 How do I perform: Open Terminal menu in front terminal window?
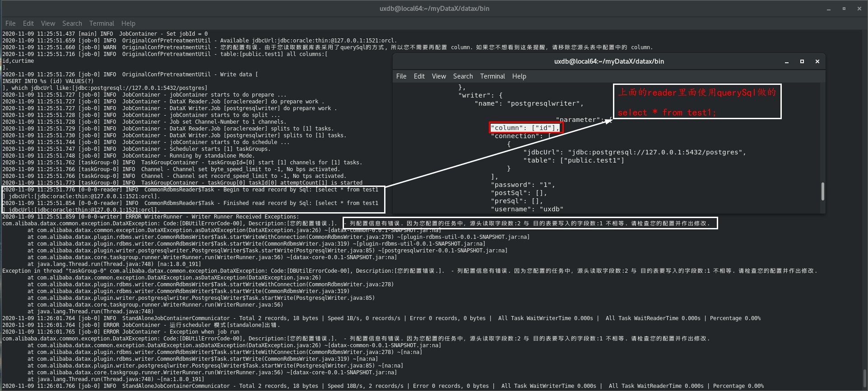(492, 76)
